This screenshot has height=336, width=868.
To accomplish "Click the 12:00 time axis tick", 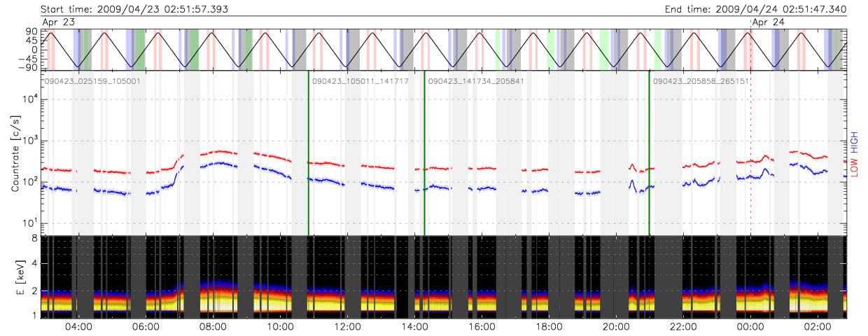I will coord(347,327).
